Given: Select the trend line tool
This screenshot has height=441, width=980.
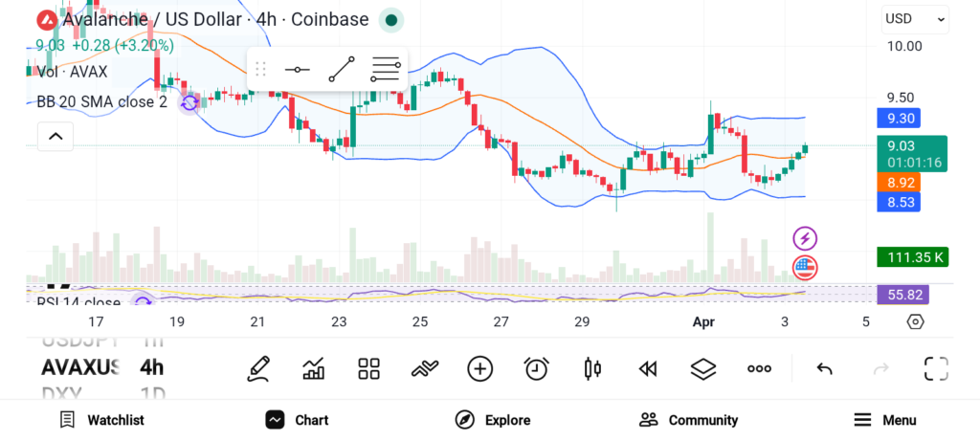Looking at the screenshot, I should pos(342,70).
